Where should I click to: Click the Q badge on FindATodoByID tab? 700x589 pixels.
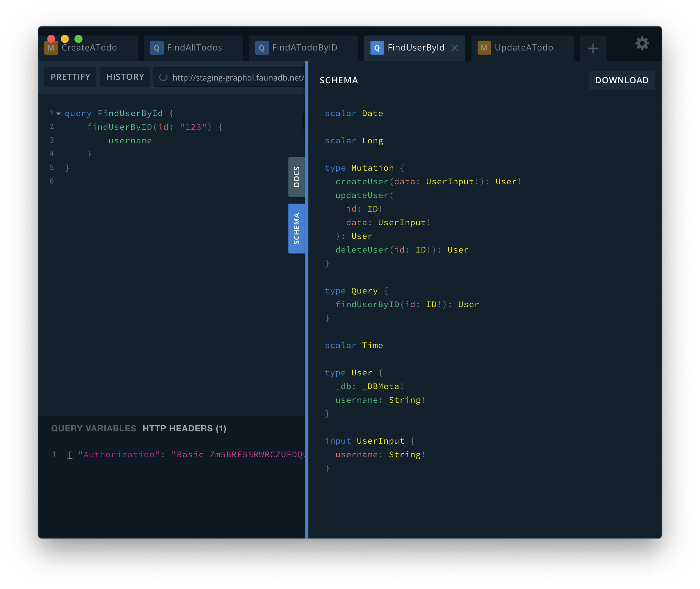click(x=262, y=48)
